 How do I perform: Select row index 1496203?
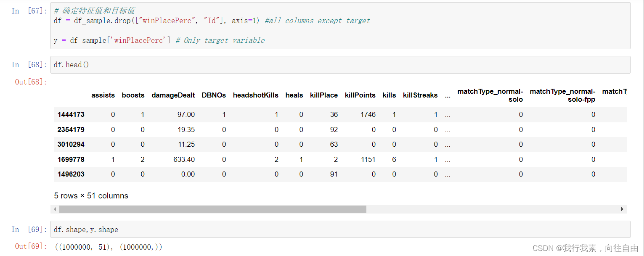coord(71,174)
